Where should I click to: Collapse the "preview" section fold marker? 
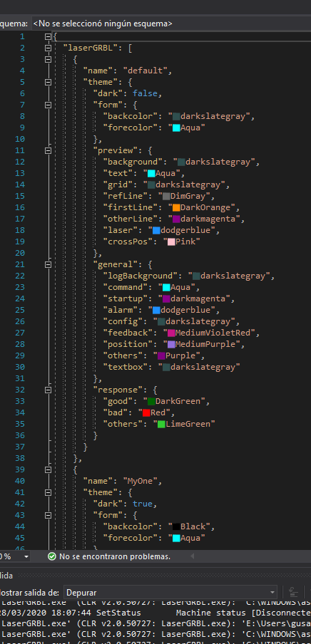(x=48, y=150)
